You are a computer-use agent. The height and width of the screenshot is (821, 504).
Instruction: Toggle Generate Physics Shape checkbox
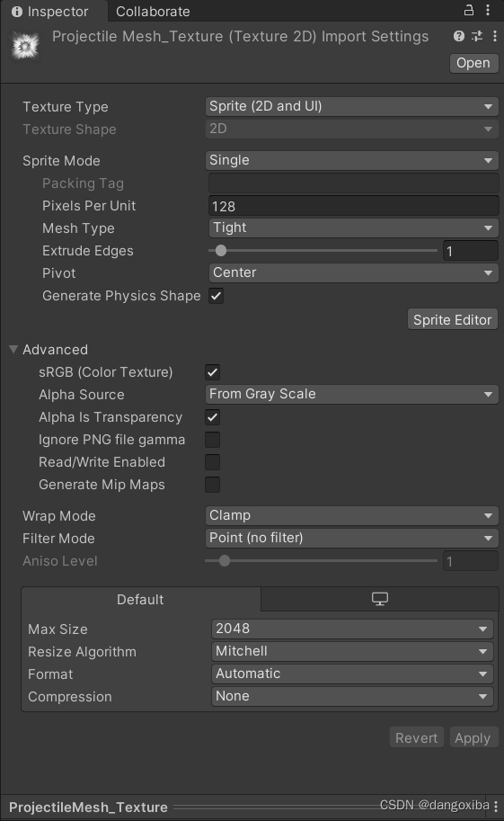pyautogui.click(x=217, y=296)
